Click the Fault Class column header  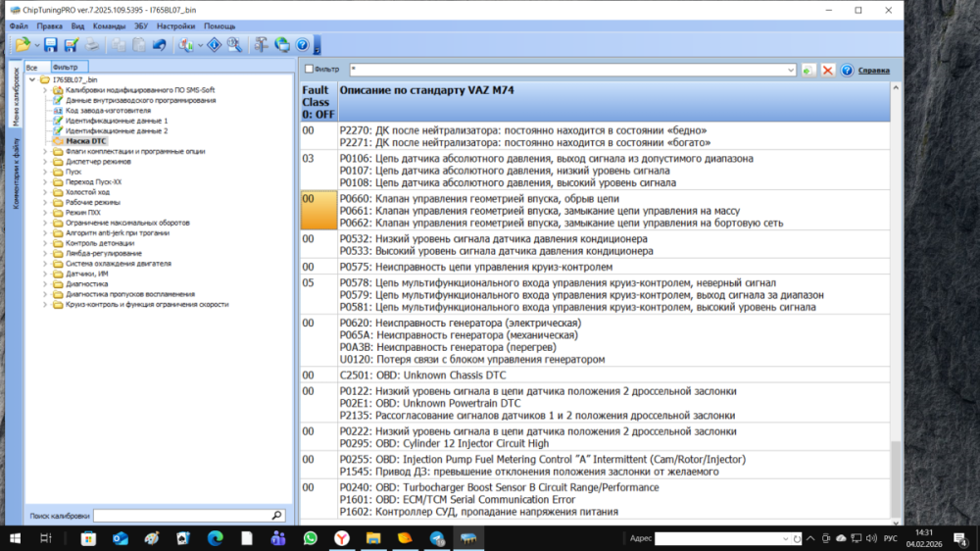point(318,102)
